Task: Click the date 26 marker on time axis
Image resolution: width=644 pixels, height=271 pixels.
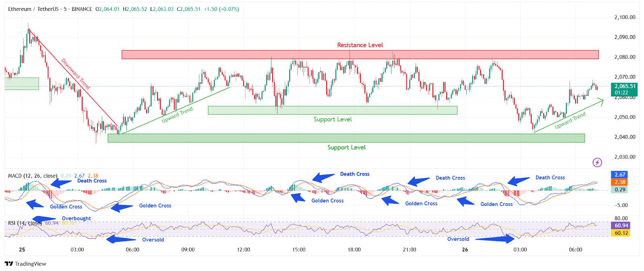Action: 465,250
